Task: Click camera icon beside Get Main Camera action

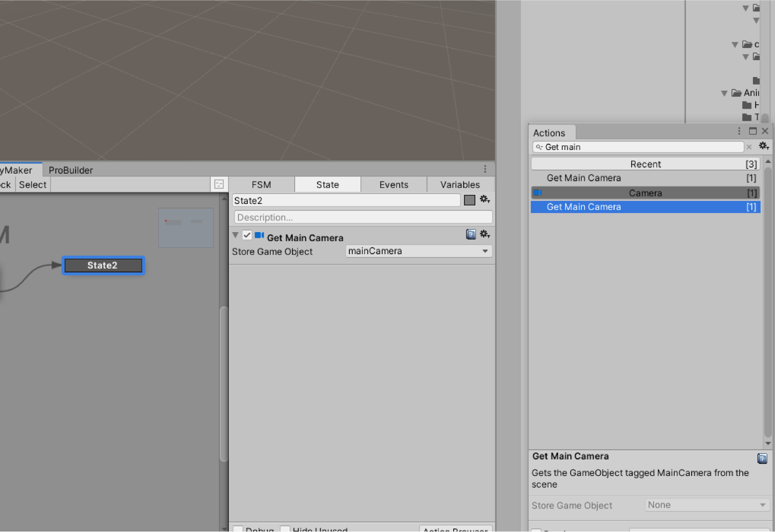Action: [x=259, y=235]
